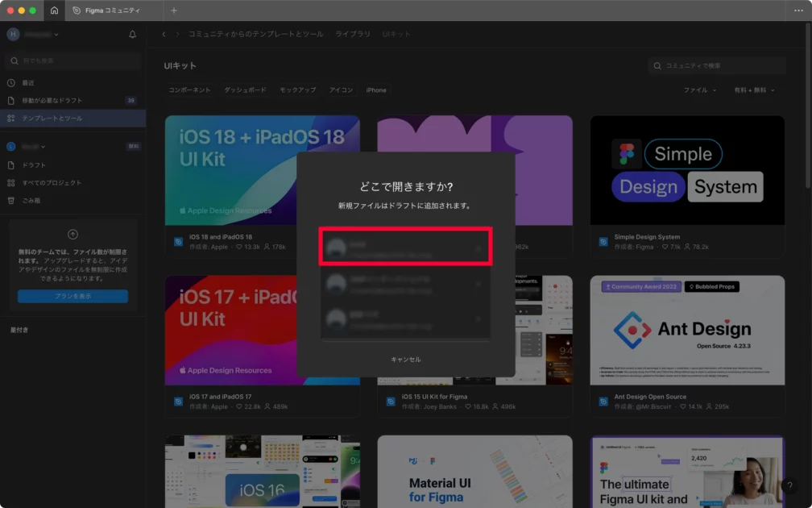
Task: Click キャンセル in the dialog
Action: click(x=405, y=360)
